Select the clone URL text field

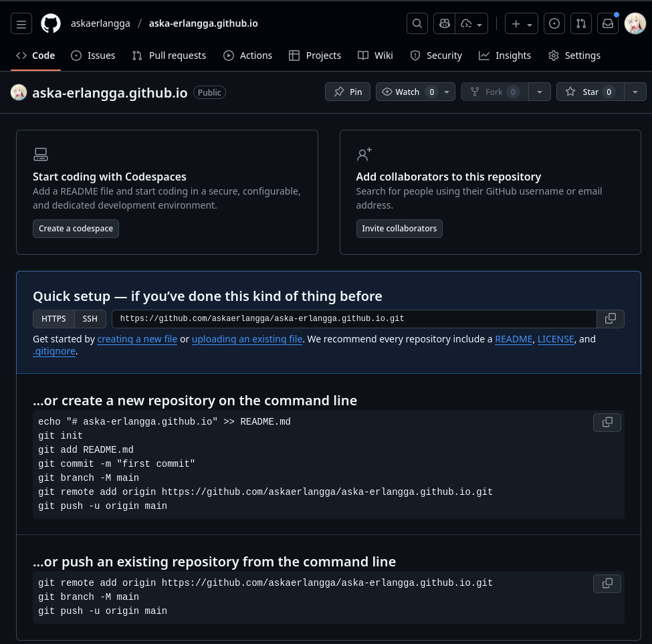tap(354, 318)
